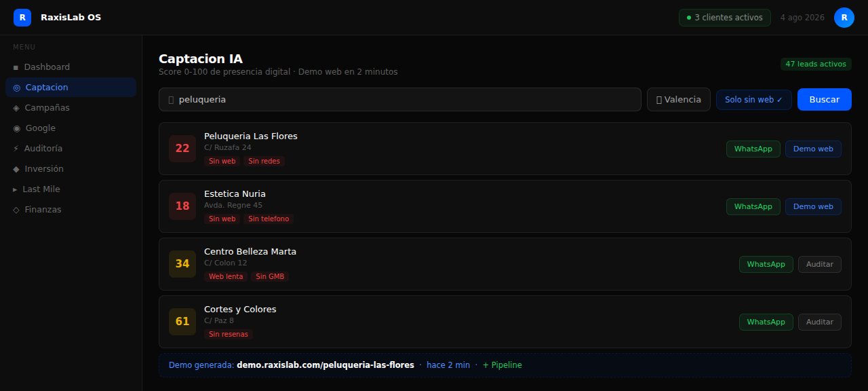This screenshot has height=391, width=868.
Task: Open the demo.raxislab.com/peluqueria-las-flores link
Action: (x=325, y=365)
